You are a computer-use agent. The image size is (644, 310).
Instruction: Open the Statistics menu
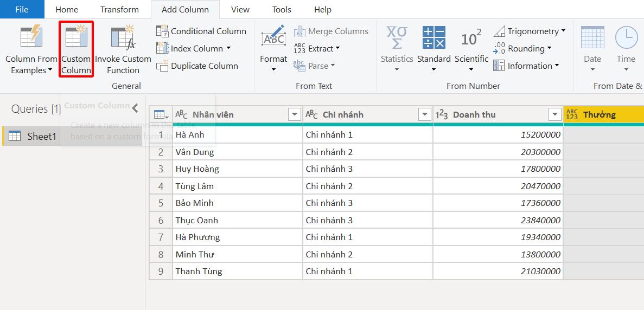[397, 48]
